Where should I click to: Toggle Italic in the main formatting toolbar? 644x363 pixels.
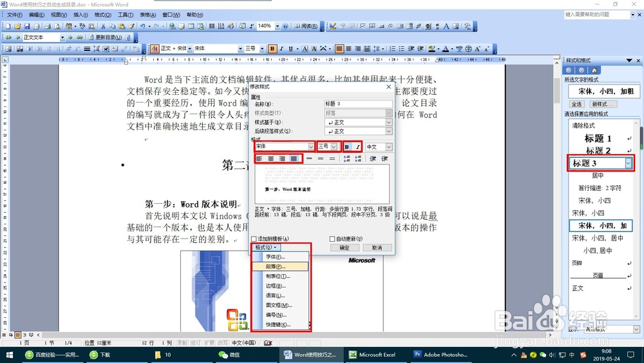(282, 48)
